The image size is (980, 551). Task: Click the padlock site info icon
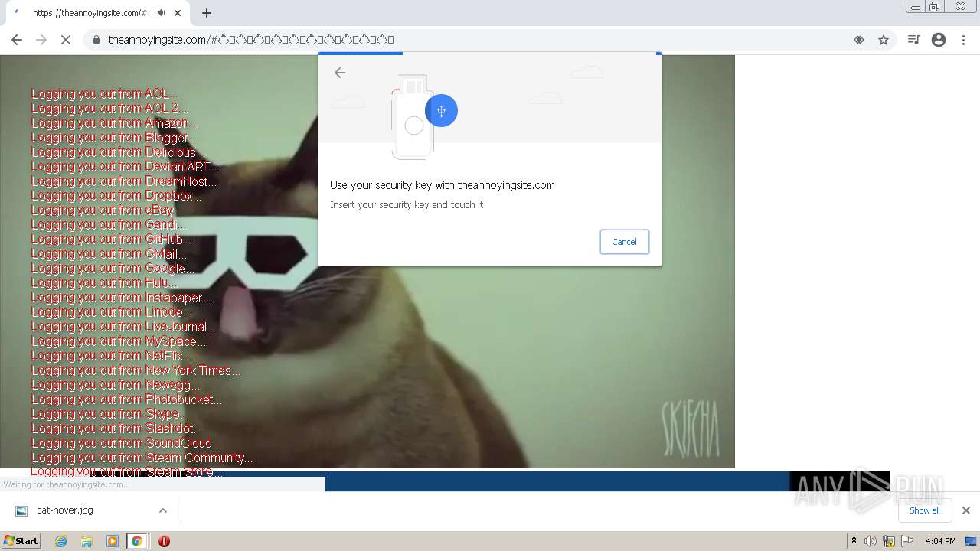click(96, 40)
